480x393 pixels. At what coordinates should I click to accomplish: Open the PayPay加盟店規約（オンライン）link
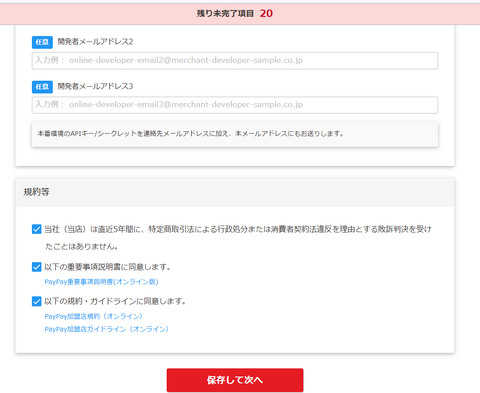[x=94, y=316]
